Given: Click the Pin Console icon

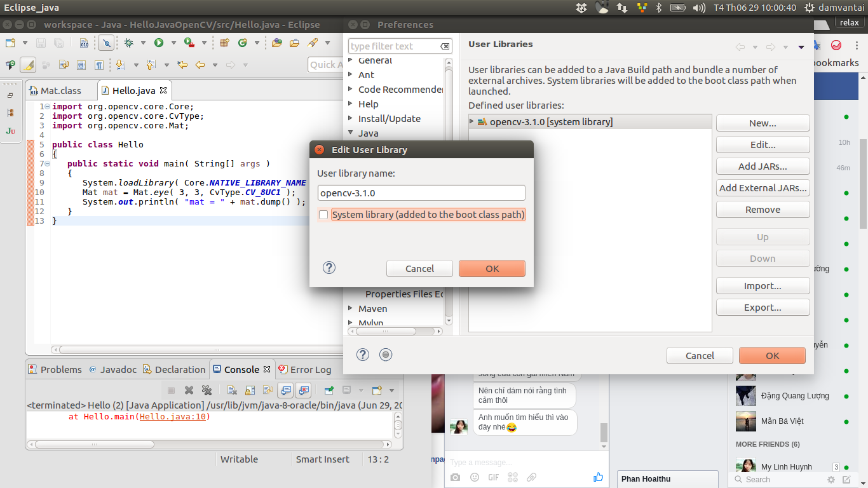Looking at the screenshot, I should point(329,390).
